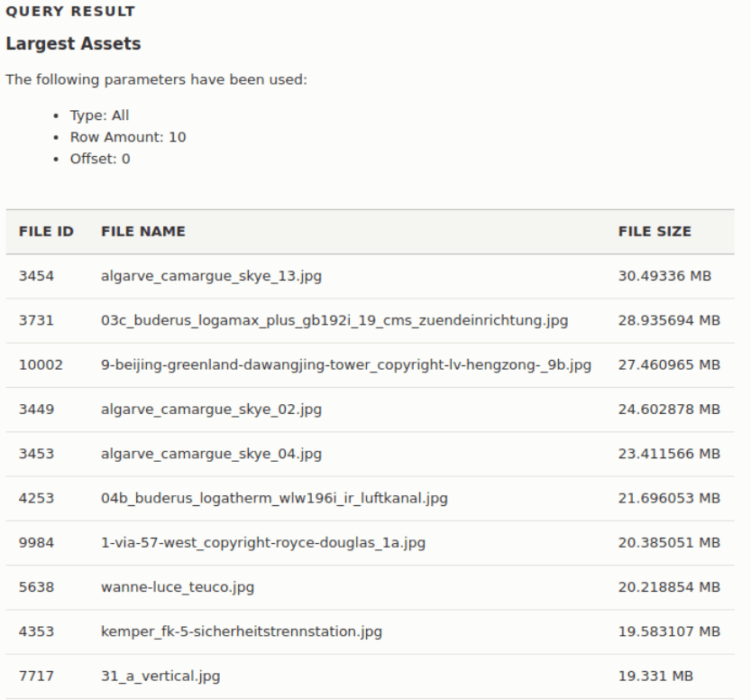The width and height of the screenshot is (751, 700).
Task: Click file ID 3731 in table
Action: 36,320
